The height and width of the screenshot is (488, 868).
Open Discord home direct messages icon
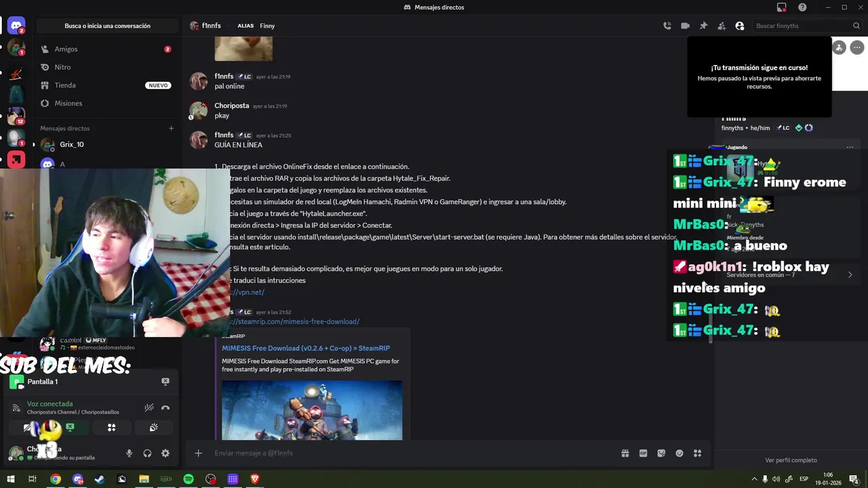[16, 26]
